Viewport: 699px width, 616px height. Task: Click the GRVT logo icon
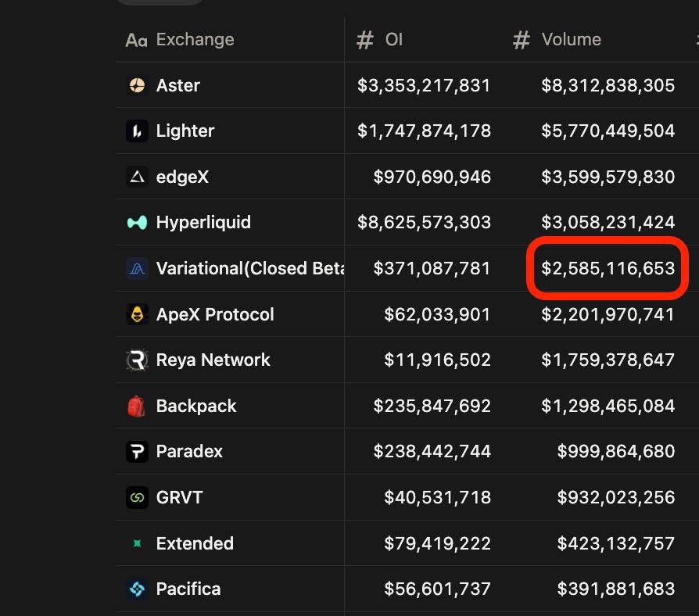pos(137,497)
